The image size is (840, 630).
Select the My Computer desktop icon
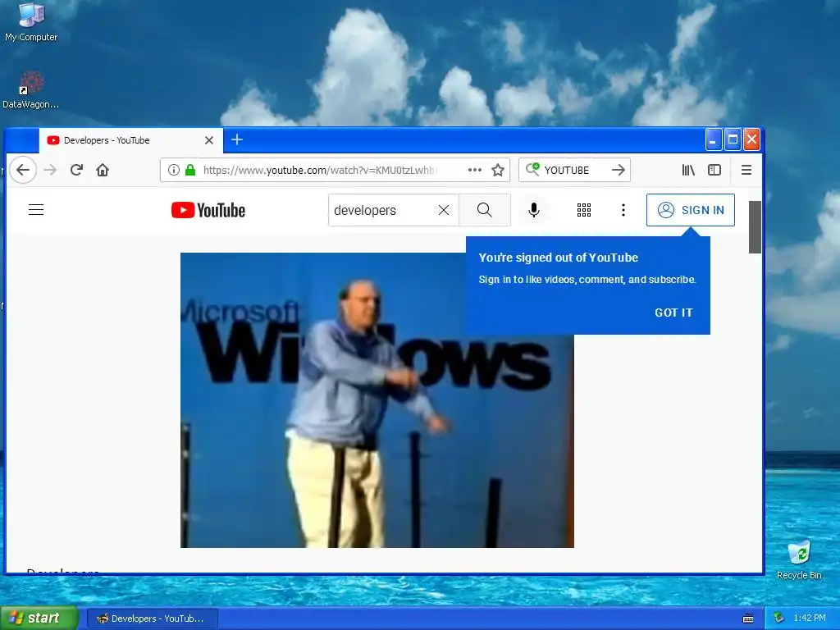[x=31, y=22]
